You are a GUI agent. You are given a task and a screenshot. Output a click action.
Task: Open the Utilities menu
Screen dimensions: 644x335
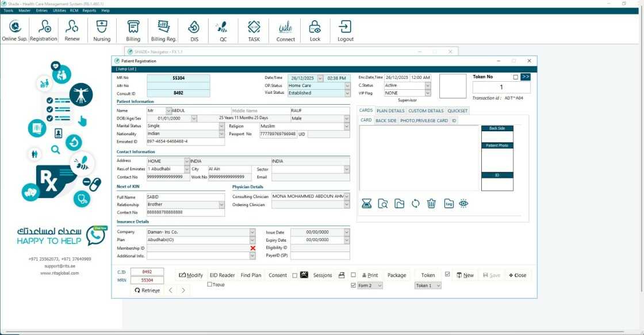click(x=59, y=11)
